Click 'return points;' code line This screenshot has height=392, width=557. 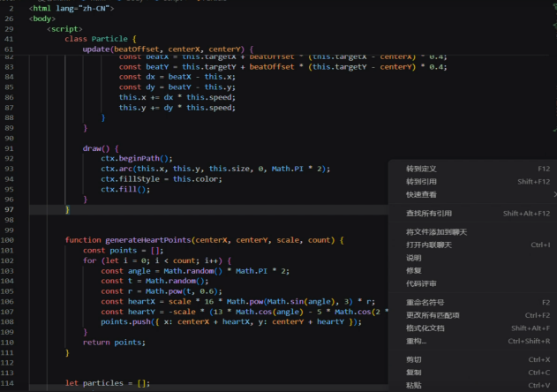click(114, 343)
